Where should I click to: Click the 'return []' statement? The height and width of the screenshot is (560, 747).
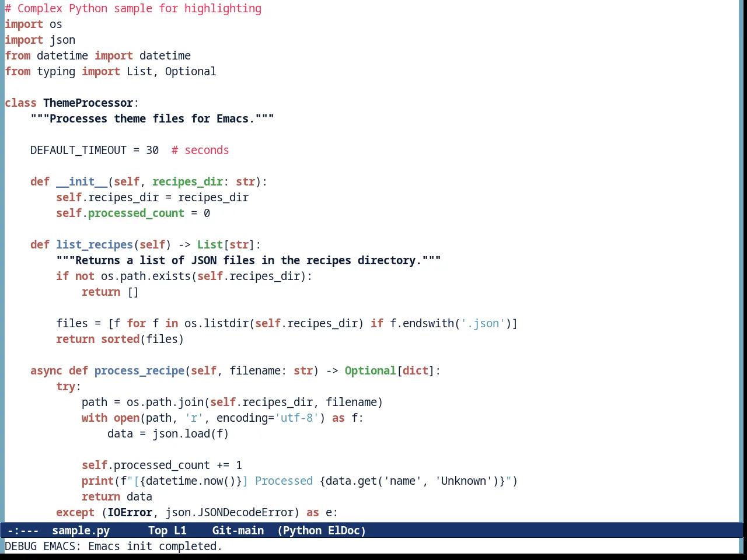pyautogui.click(x=110, y=292)
